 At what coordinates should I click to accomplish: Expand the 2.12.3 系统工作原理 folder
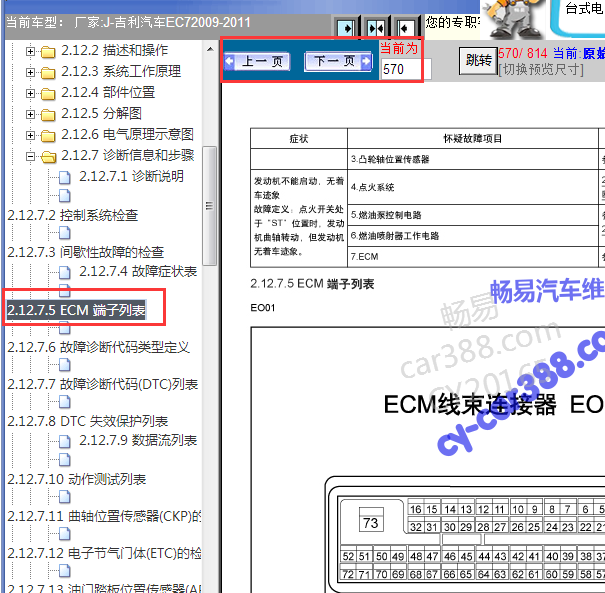[x=30, y=72]
